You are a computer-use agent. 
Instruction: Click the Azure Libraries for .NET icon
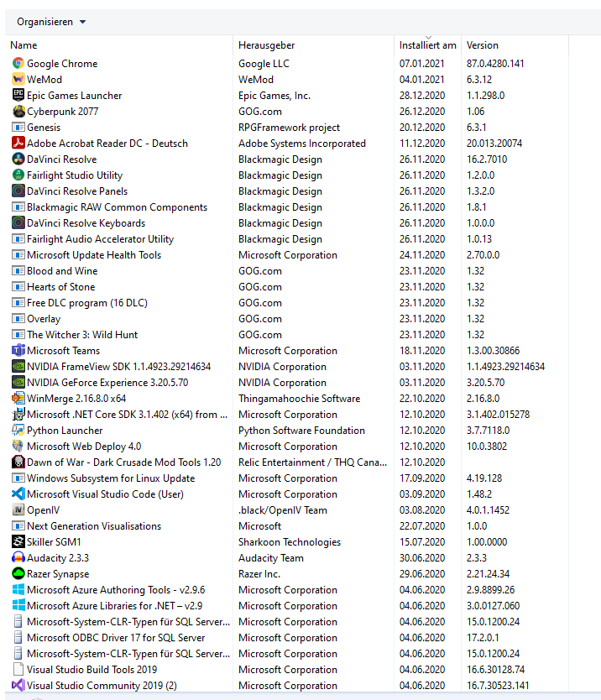(x=18, y=606)
